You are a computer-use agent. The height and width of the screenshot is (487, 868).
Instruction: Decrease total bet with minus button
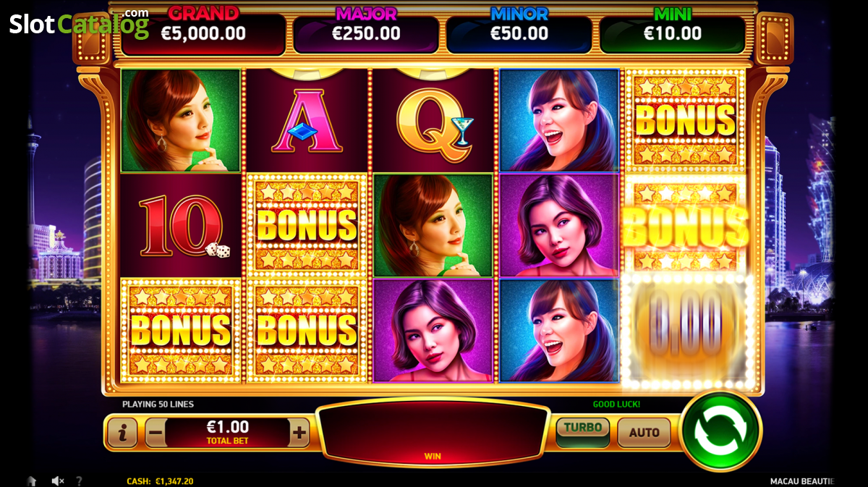click(155, 433)
